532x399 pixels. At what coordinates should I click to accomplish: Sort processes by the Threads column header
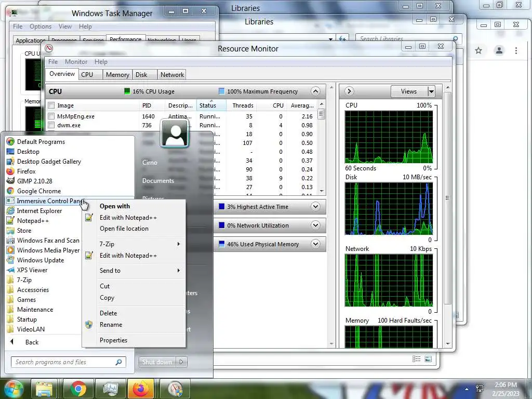pos(243,105)
